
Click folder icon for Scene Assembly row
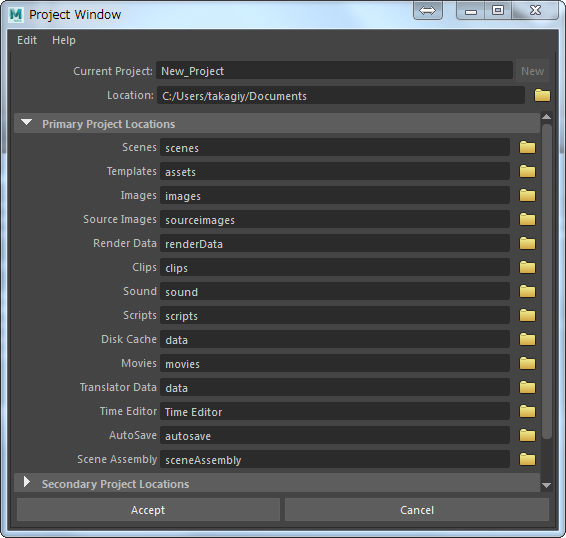(x=527, y=459)
